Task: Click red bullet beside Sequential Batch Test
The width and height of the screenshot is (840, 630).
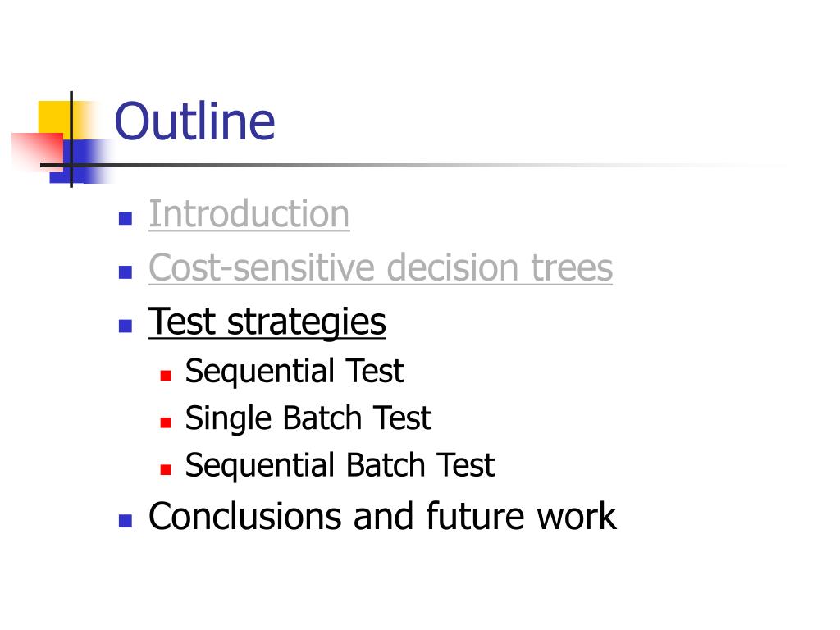Action: 166,470
